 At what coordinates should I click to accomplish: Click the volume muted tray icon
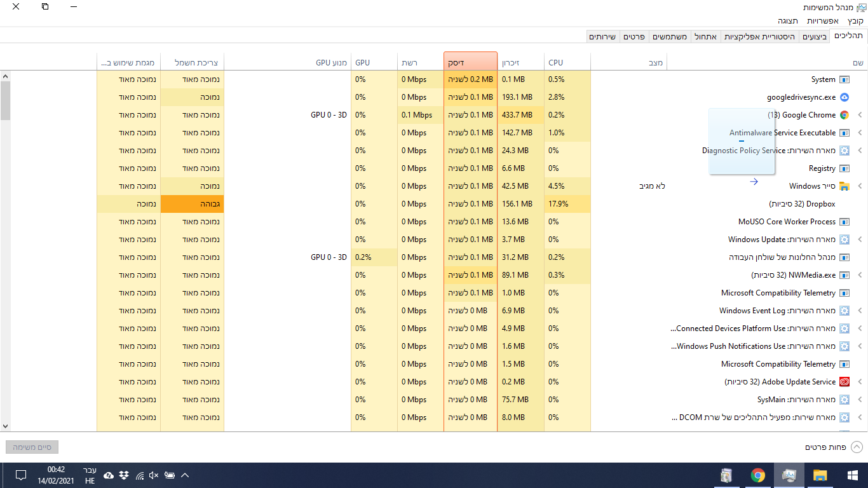154,475
